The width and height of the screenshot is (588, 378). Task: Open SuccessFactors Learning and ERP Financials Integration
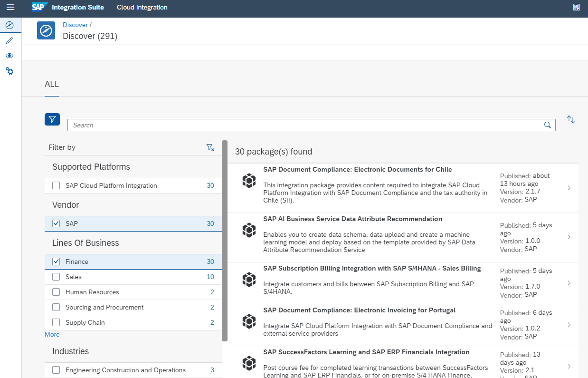click(x=367, y=352)
